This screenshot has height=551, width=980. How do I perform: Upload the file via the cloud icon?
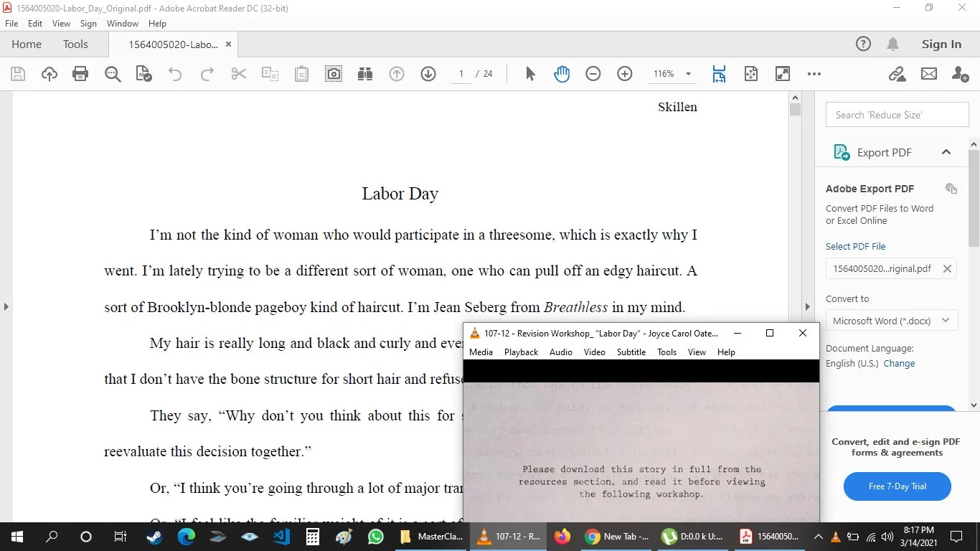pos(50,74)
